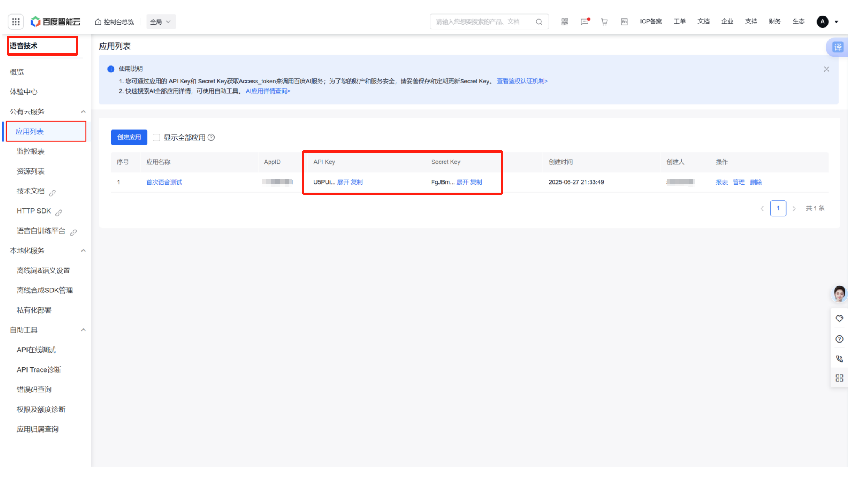Click the heart feedback icon
Image resolution: width=868 pixels, height=482 pixels.
(839, 319)
